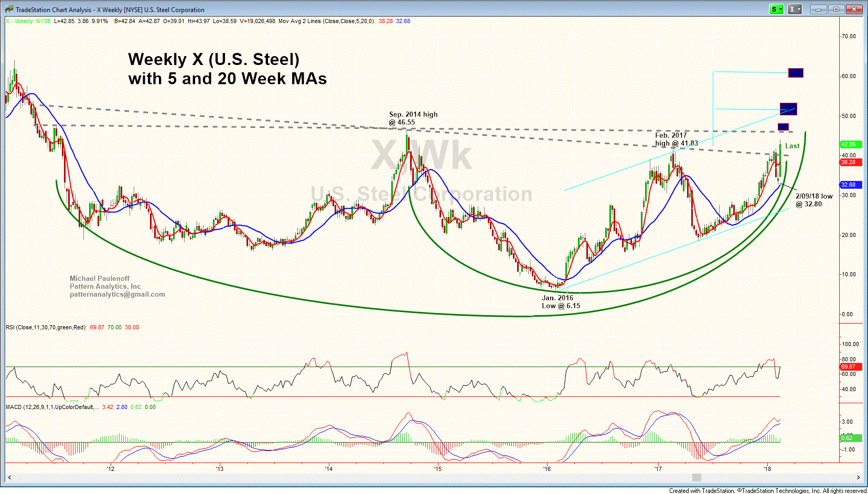Click the '16 year label on time axis
868x494 pixels.
point(547,468)
